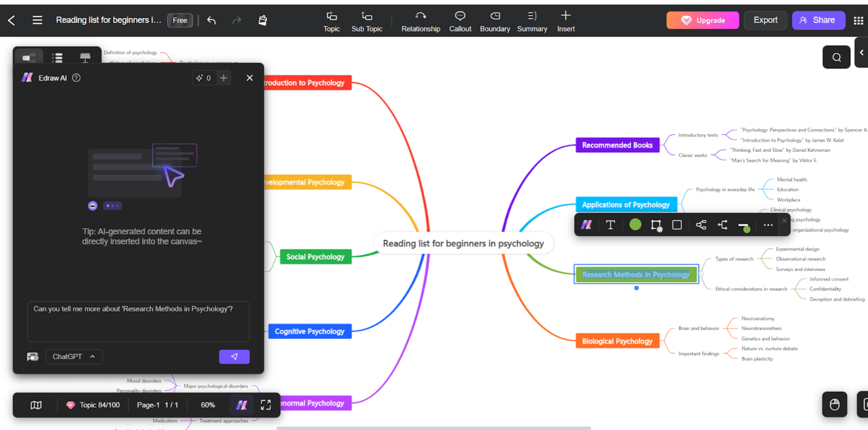Expand the more options menu in floating toolbar
868x430 pixels.
tap(767, 225)
